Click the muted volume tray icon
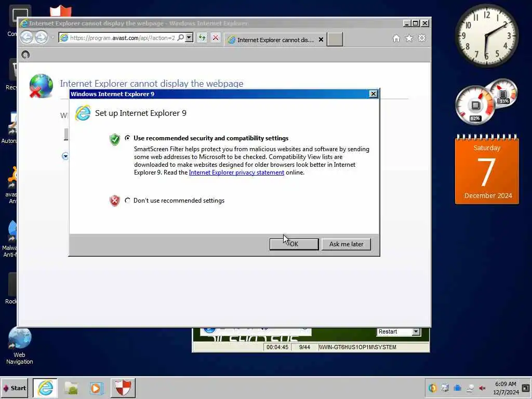Image resolution: width=532 pixels, height=399 pixels. point(482,388)
